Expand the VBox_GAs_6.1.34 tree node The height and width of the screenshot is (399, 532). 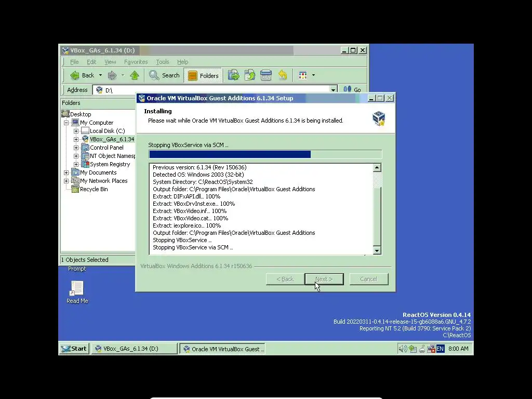76,139
